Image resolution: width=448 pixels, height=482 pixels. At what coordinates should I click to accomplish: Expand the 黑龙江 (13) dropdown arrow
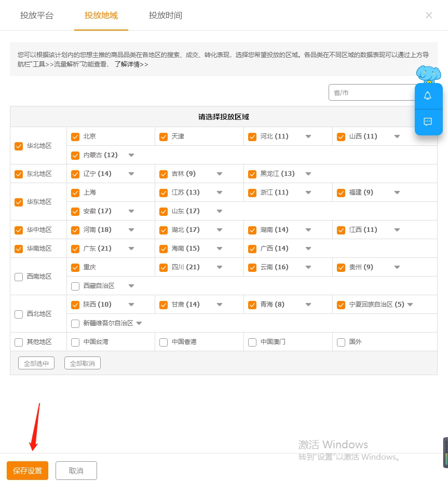pos(308,174)
